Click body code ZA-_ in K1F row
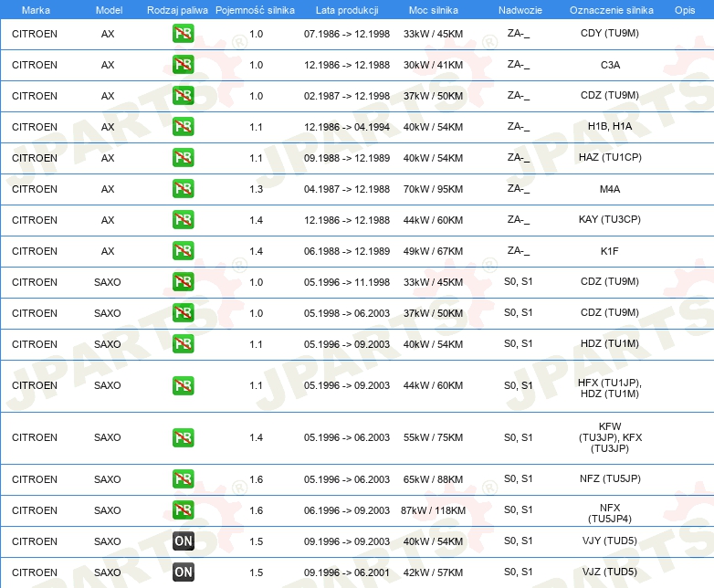The image size is (714, 588). click(x=519, y=250)
